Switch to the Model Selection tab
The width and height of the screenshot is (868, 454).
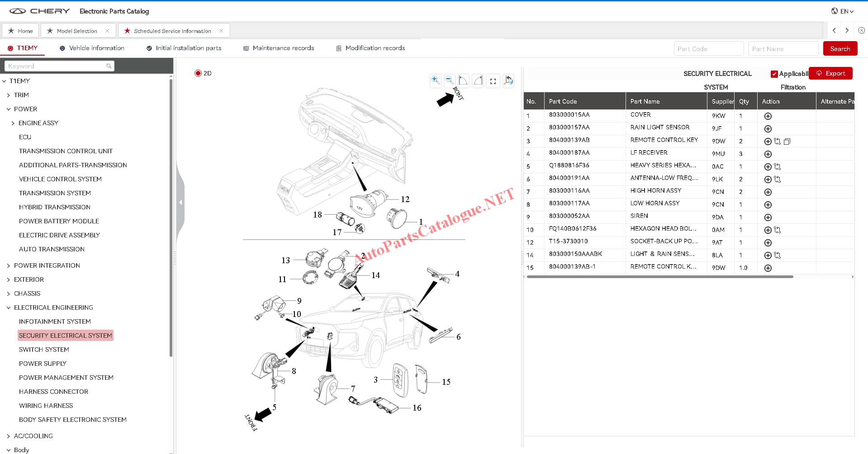pyautogui.click(x=77, y=31)
